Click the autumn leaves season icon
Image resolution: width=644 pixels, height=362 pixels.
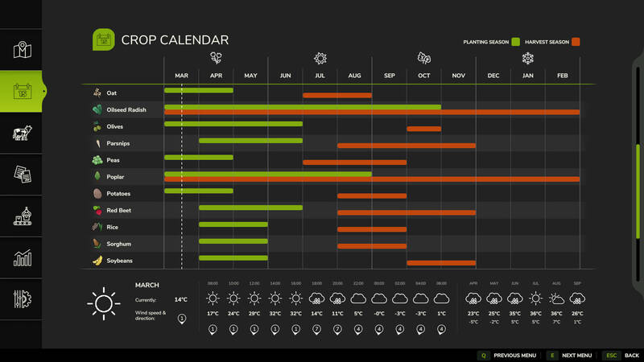click(423, 58)
